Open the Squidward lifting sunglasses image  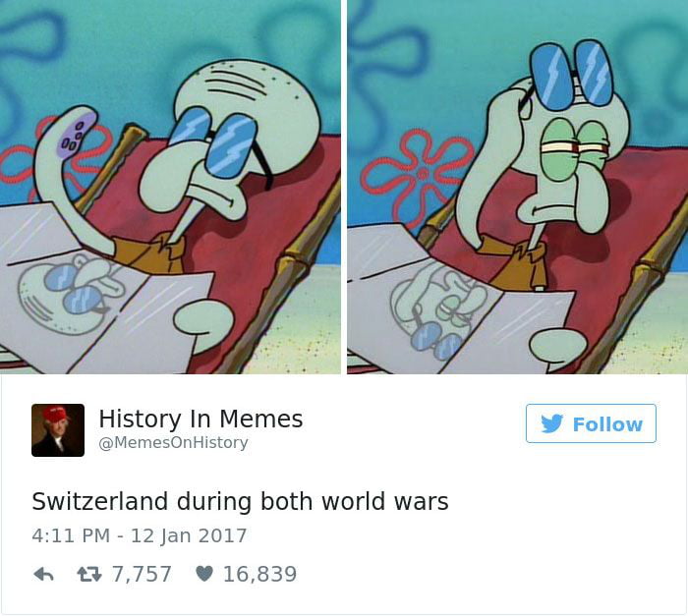pos(517,187)
